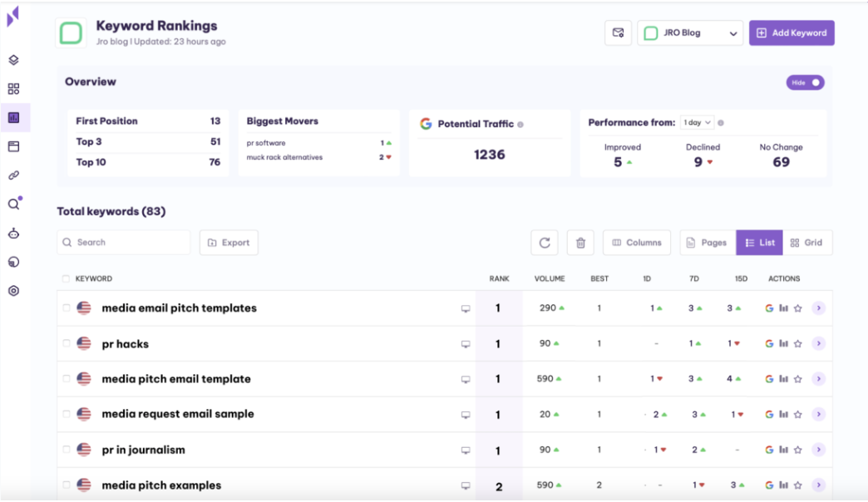
Task: Open Google results for media request email sample
Action: (x=769, y=415)
